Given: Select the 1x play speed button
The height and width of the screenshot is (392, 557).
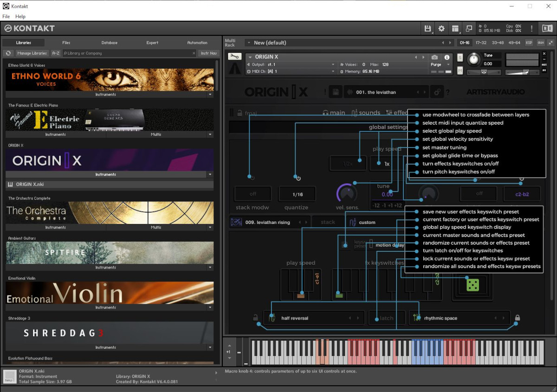Looking at the screenshot, I should [x=387, y=164].
